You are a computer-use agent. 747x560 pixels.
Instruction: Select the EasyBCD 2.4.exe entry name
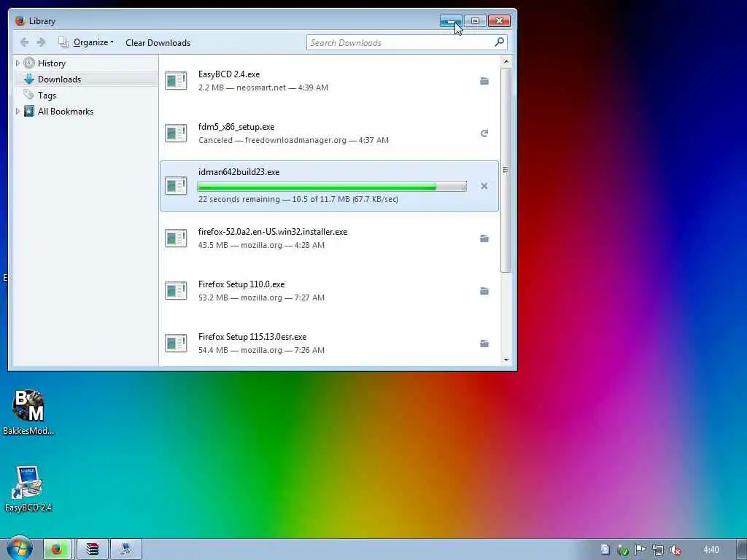click(229, 74)
